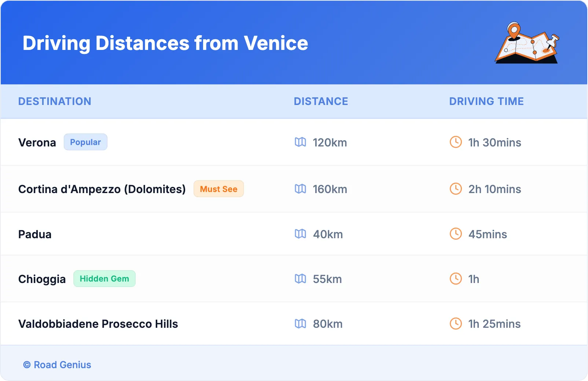Click the 1h driving time for Chioggia

pyautogui.click(x=474, y=279)
